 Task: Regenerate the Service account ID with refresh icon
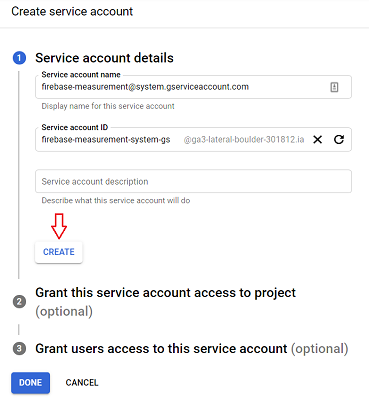339,139
